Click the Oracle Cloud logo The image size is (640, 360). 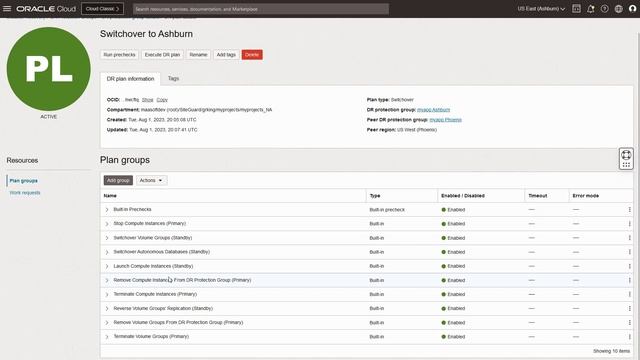(46, 9)
